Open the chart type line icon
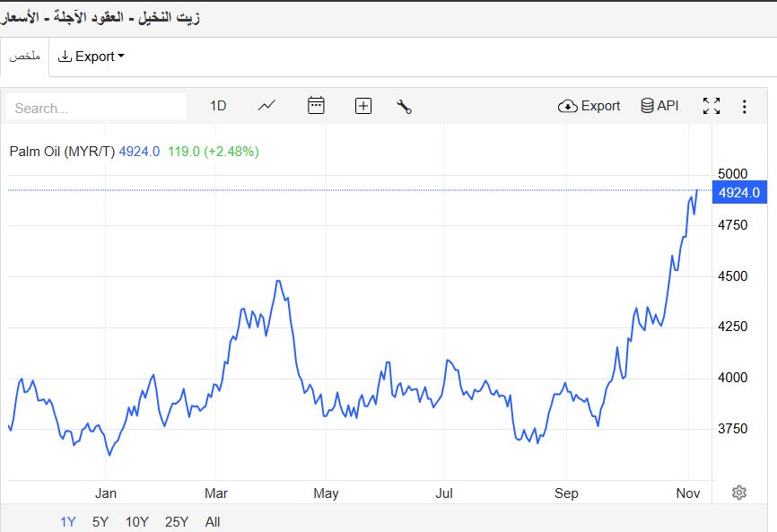Screen dimensions: 777x532 point(266,106)
